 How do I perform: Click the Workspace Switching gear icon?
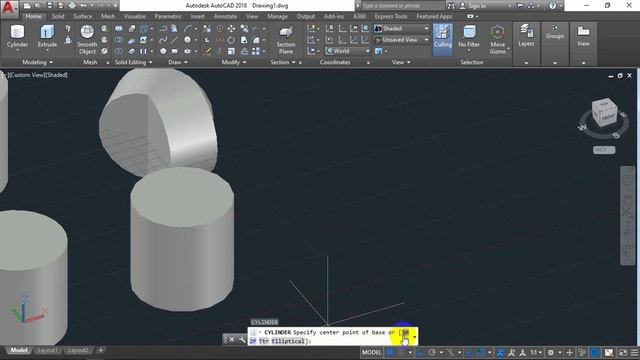click(551, 352)
